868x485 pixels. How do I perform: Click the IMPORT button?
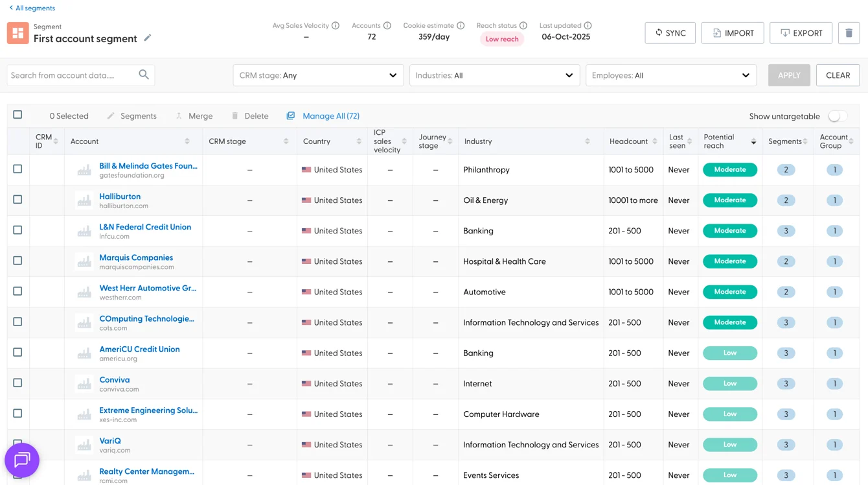coord(733,33)
